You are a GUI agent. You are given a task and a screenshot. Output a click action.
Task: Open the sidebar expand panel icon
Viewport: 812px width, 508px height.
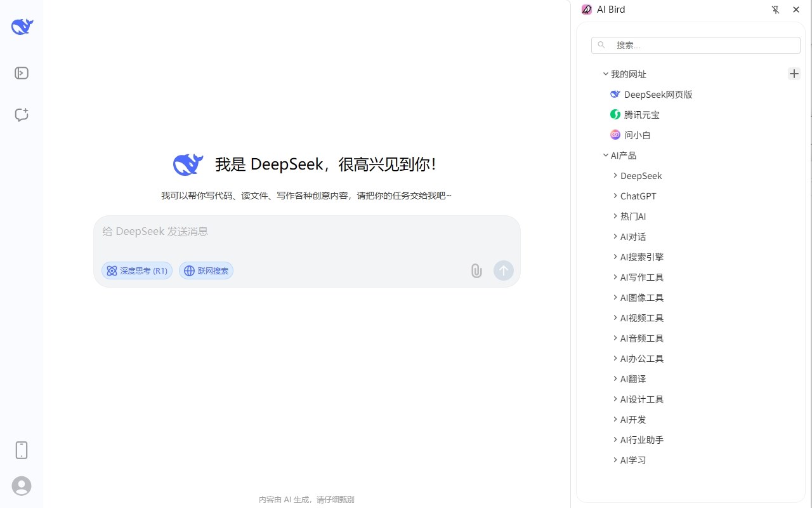(x=22, y=73)
